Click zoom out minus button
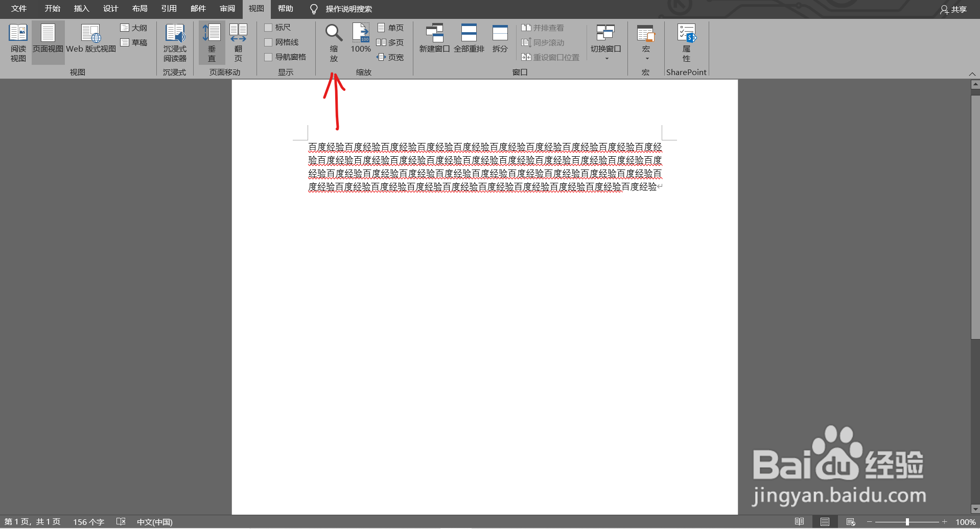The width and height of the screenshot is (980, 529). point(870,522)
